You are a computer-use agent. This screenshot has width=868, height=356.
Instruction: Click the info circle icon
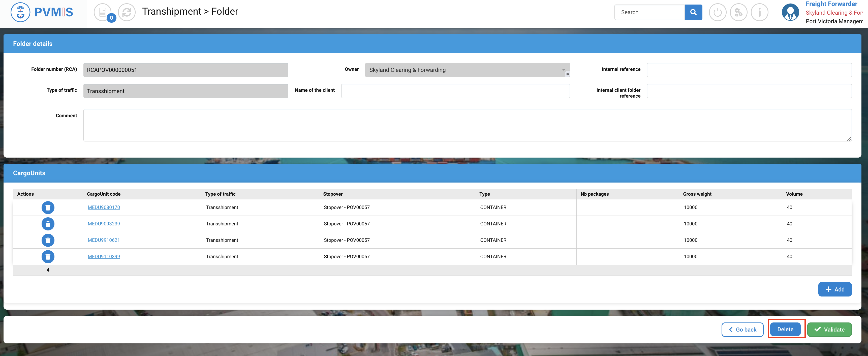(759, 12)
